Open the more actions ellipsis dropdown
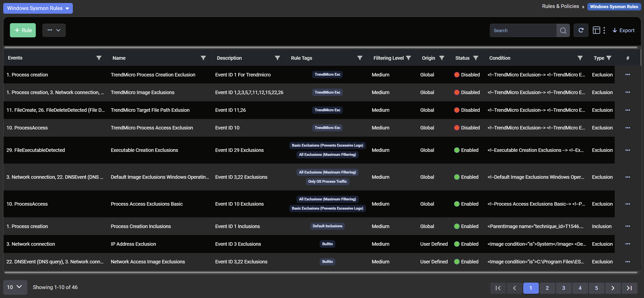 tap(54, 30)
